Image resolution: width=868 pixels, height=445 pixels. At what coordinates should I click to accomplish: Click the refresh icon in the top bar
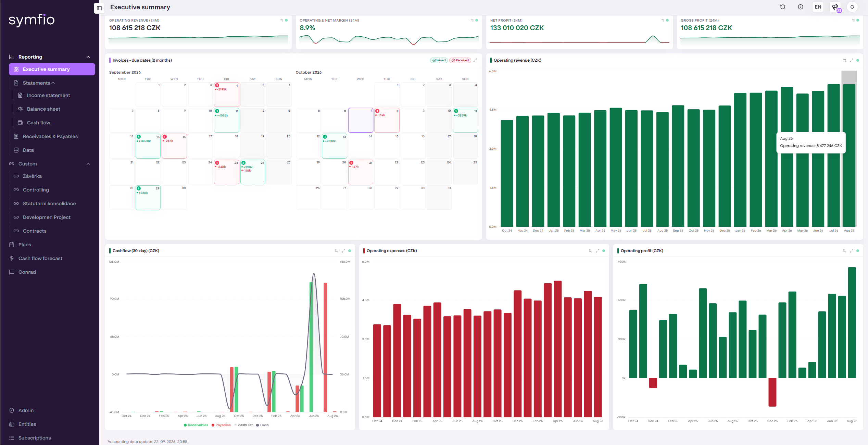click(783, 7)
